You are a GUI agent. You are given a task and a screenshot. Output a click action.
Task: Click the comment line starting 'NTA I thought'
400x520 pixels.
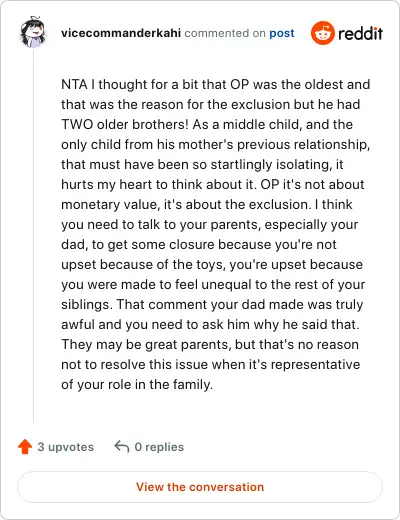tap(216, 84)
